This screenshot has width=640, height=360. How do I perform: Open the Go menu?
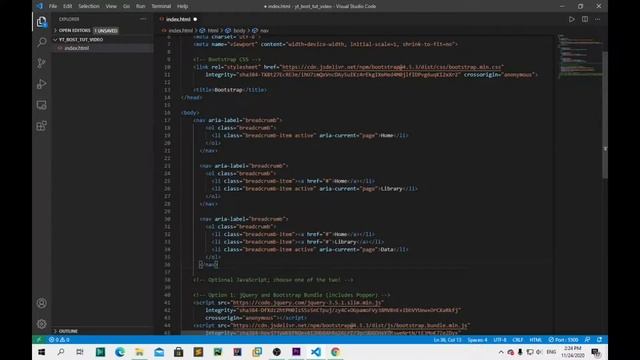pyautogui.click(x=127, y=6)
